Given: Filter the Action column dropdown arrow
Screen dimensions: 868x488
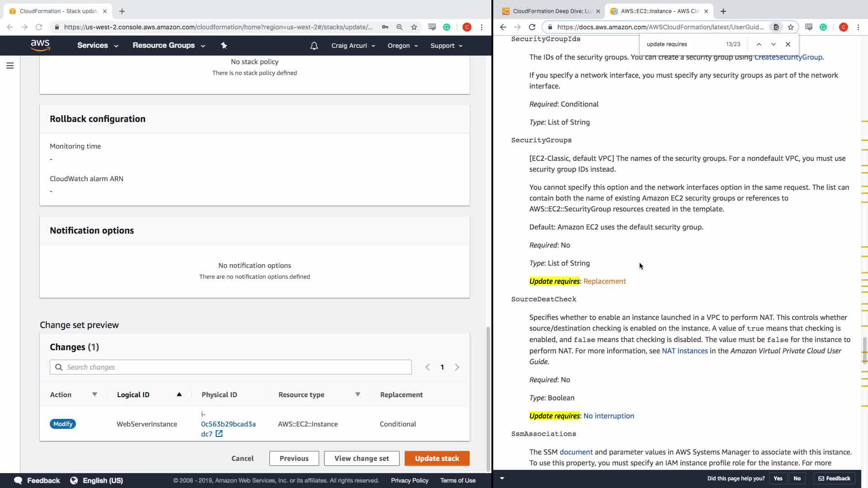Looking at the screenshot, I should tap(94, 394).
